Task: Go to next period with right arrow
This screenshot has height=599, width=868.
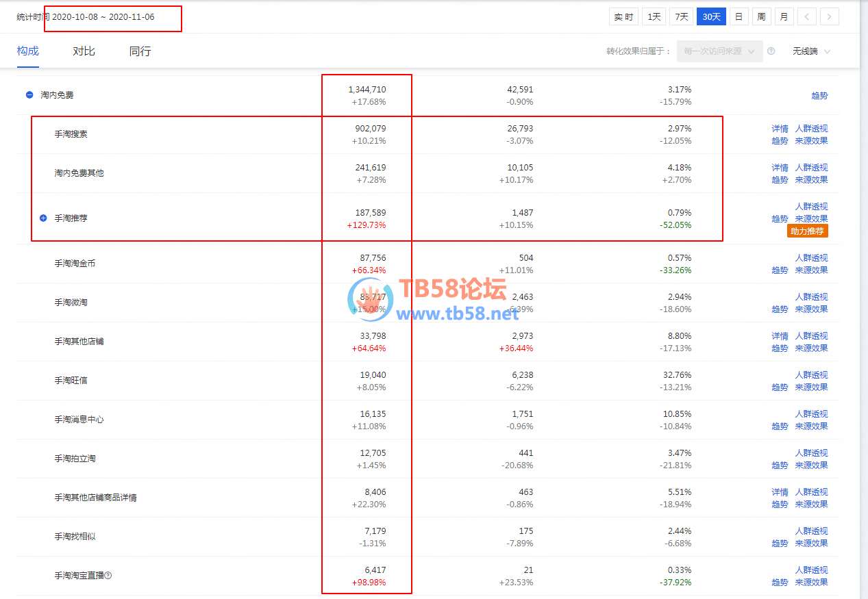Action: point(830,17)
